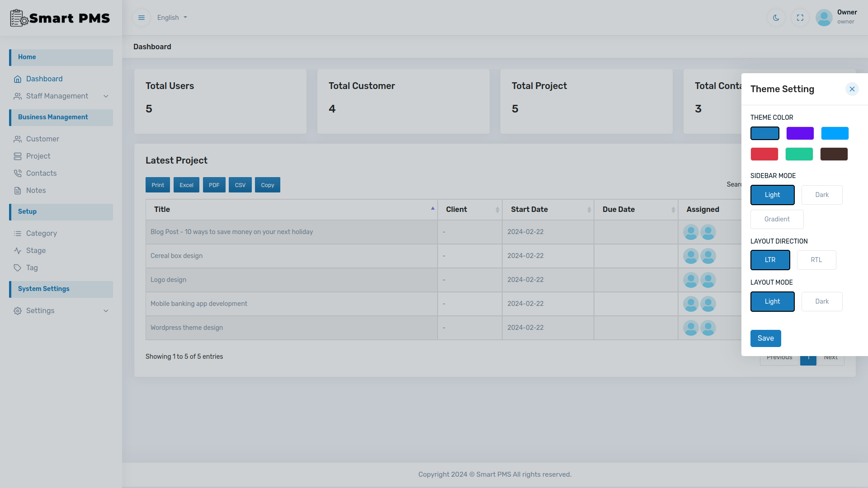Viewport: 868px width, 488px height.
Task: Open the English language dropdown
Action: click(171, 17)
